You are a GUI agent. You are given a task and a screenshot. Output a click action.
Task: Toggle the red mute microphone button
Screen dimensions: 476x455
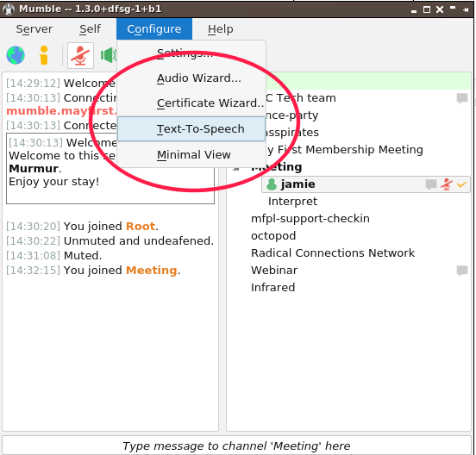click(80, 55)
